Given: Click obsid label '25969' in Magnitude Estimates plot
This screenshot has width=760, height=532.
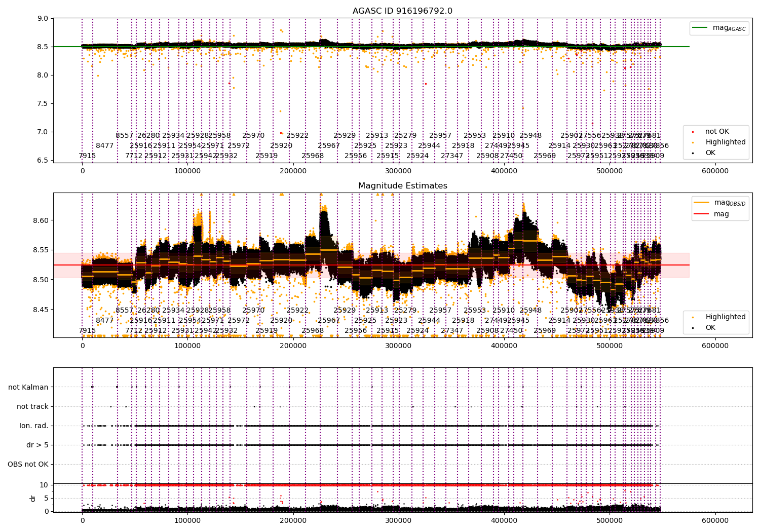Looking at the screenshot, I should point(545,331).
